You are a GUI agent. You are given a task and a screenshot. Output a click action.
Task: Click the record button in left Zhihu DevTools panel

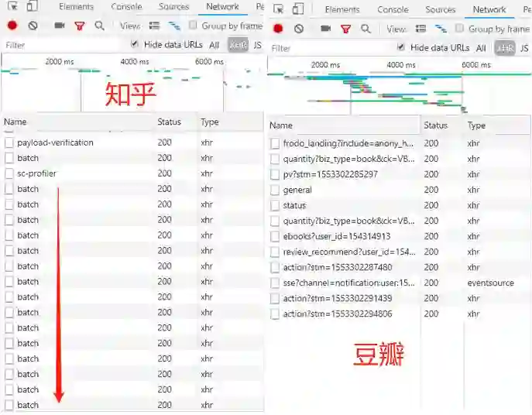[x=12, y=26]
